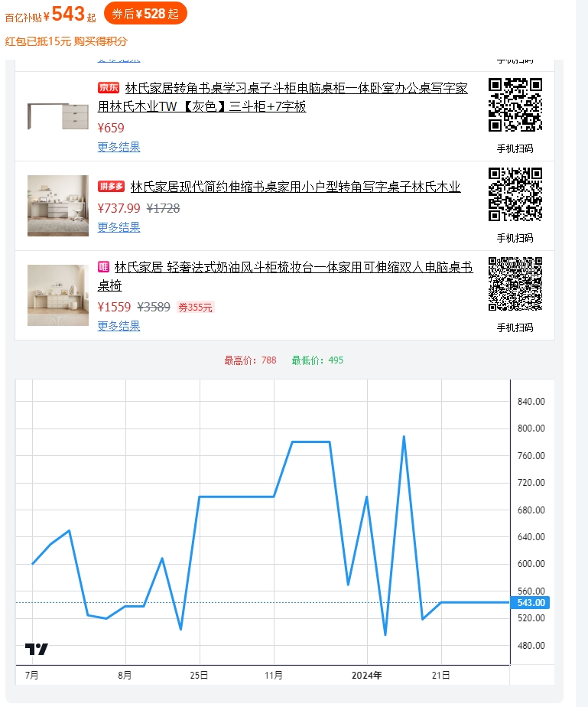Click 更多结果 under the ¥659 listing

tap(119, 147)
